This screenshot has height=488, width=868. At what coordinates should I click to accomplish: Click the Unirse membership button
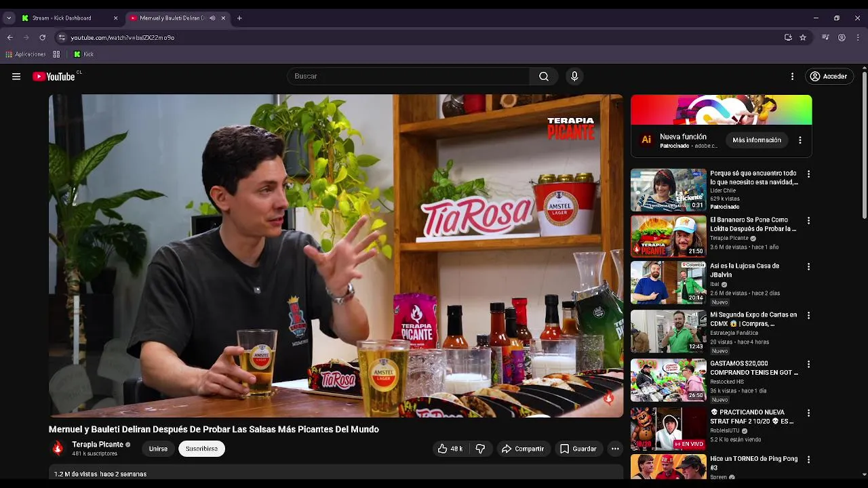click(158, 449)
